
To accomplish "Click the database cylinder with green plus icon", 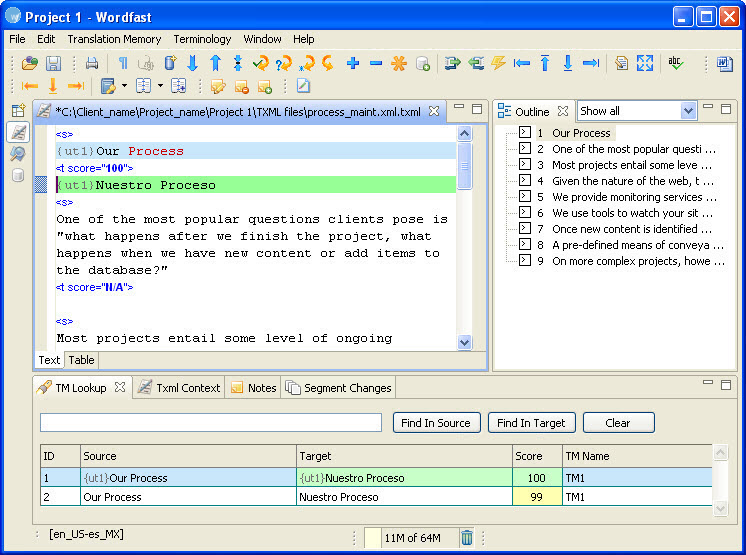I will [422, 63].
